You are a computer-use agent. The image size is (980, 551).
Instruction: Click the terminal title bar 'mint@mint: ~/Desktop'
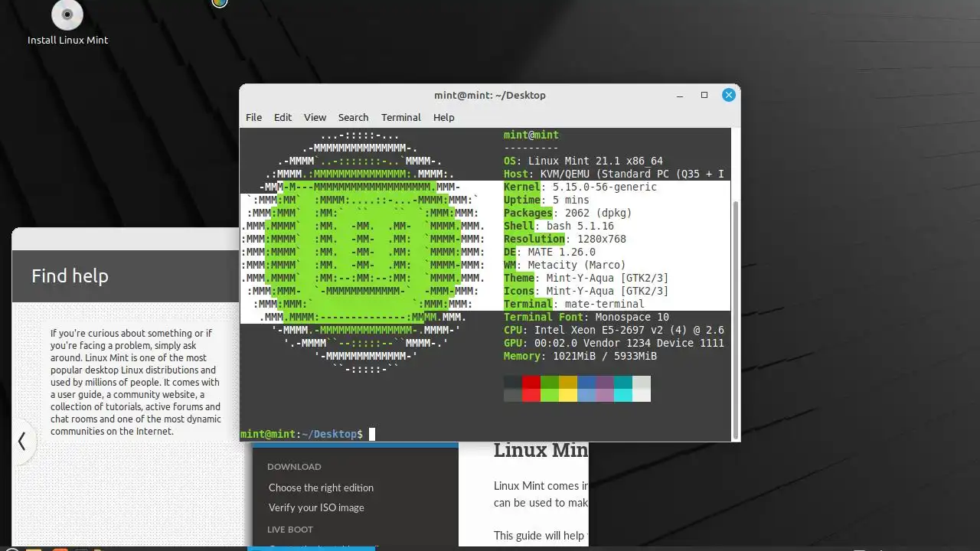tap(490, 95)
